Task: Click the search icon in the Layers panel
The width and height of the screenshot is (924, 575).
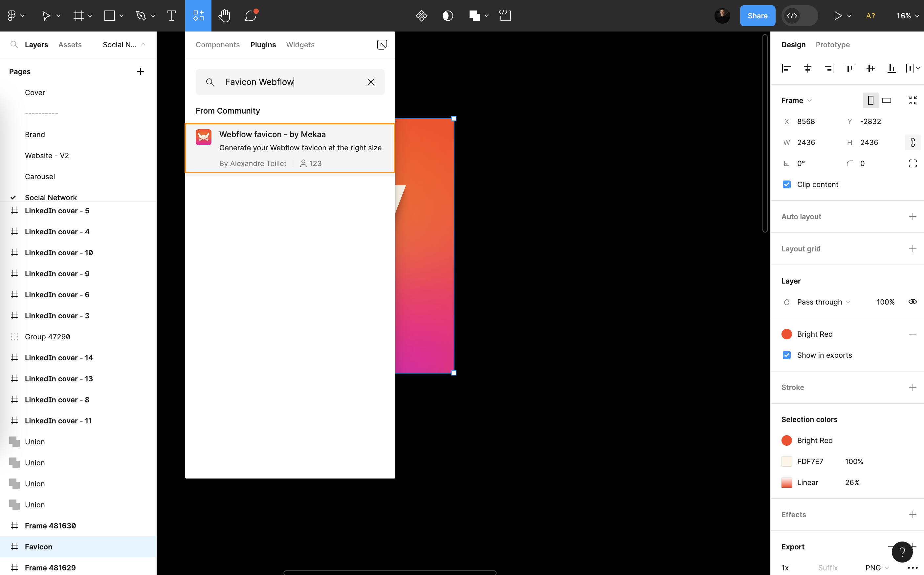Action: click(14, 45)
